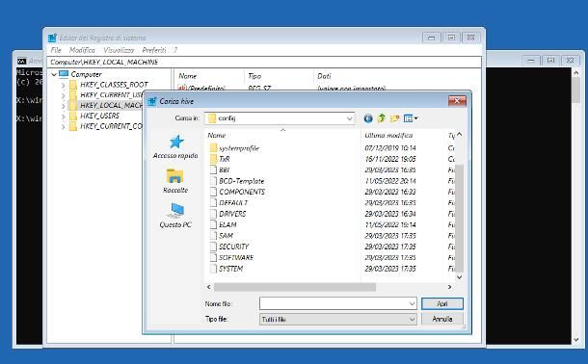This screenshot has height=364, width=588.
Task: Go up one folder level icon
Action: 382,118
